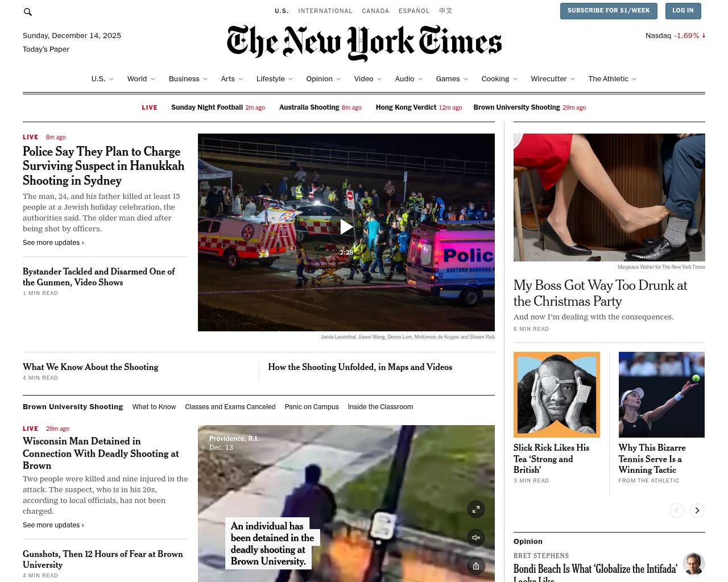Image resolution: width=728 pixels, height=582 pixels.
Task: Click Subscribe for $1/week button
Action: pyautogui.click(x=609, y=11)
